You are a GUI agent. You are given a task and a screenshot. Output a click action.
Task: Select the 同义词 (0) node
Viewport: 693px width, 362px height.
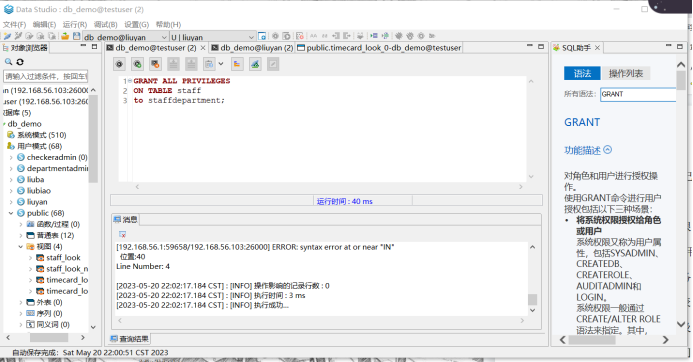tap(48, 325)
